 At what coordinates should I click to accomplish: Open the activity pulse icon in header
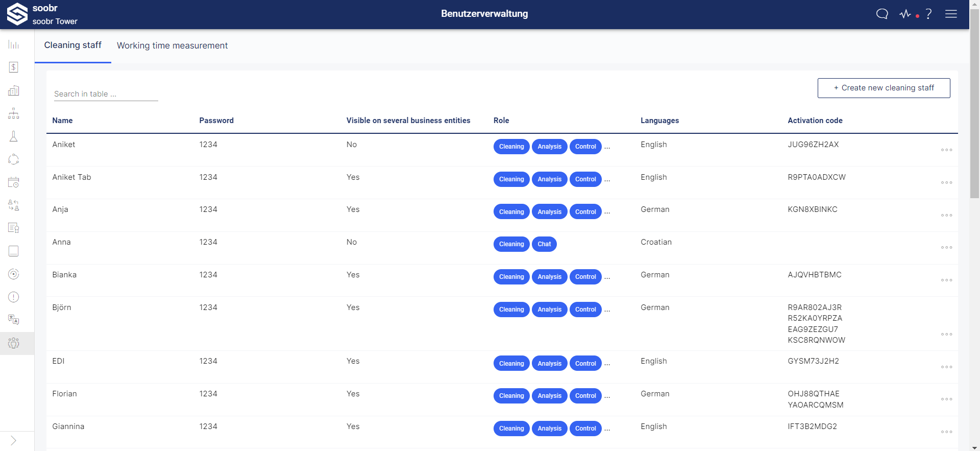click(905, 14)
